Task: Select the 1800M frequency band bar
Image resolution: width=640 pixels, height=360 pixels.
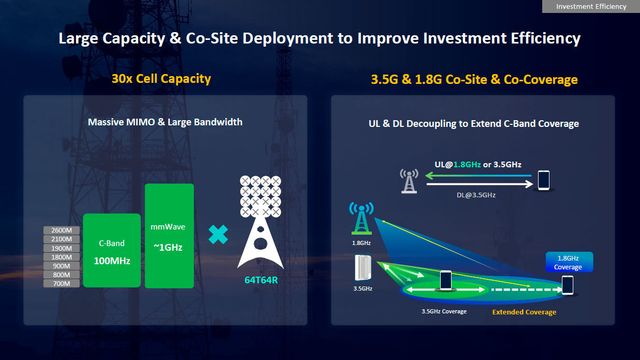Action: 62,257
